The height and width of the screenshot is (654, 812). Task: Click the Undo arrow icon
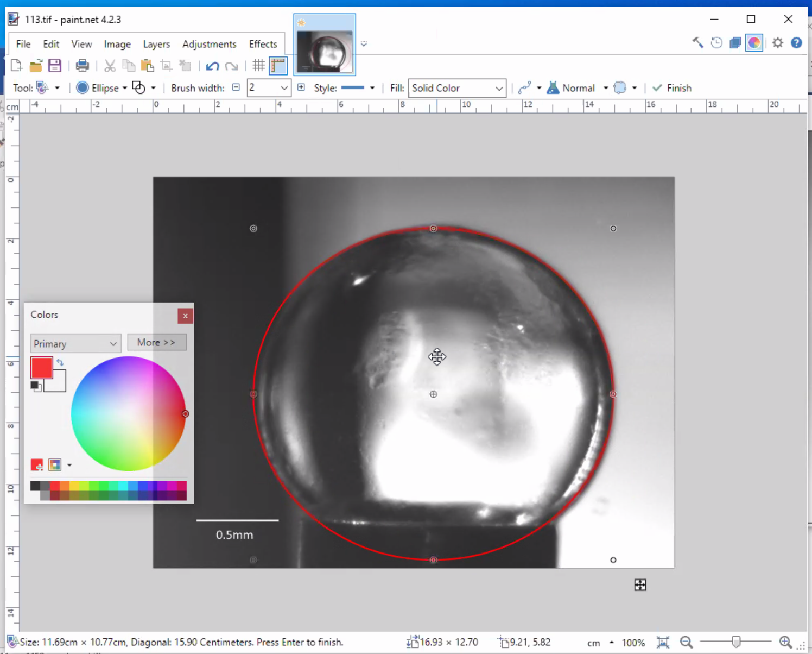pos(212,66)
